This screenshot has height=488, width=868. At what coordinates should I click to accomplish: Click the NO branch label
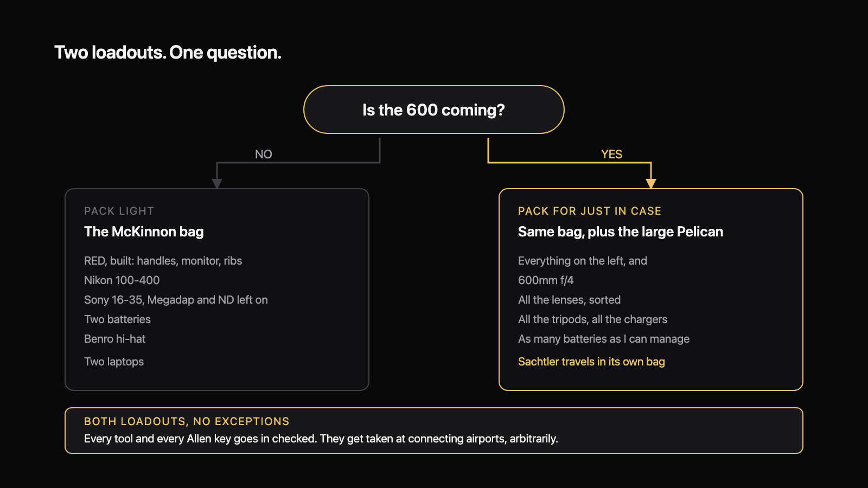tap(264, 154)
